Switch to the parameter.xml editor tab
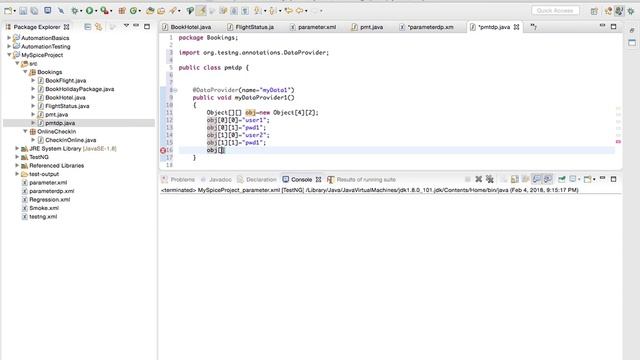 [313, 27]
